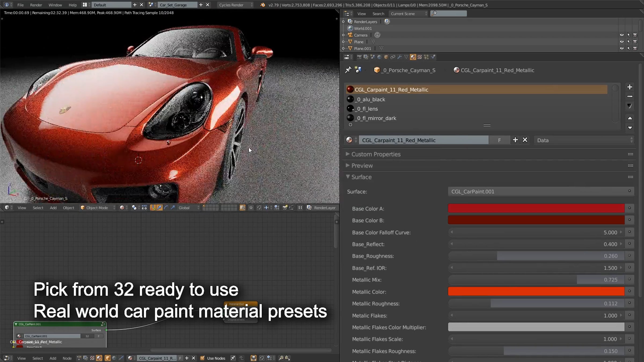The height and width of the screenshot is (362, 644).
Task: Open the Node menu in node editor
Action: point(67,358)
